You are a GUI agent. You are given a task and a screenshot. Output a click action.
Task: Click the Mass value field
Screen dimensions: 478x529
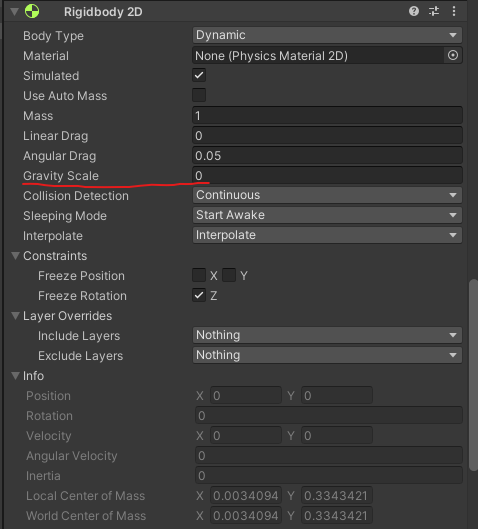pyautogui.click(x=327, y=115)
